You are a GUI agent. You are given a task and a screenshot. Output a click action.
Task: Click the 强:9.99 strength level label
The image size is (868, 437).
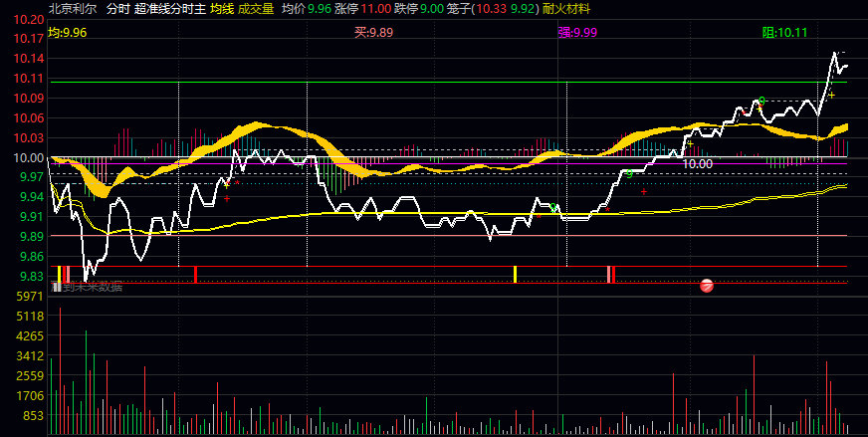tap(577, 33)
